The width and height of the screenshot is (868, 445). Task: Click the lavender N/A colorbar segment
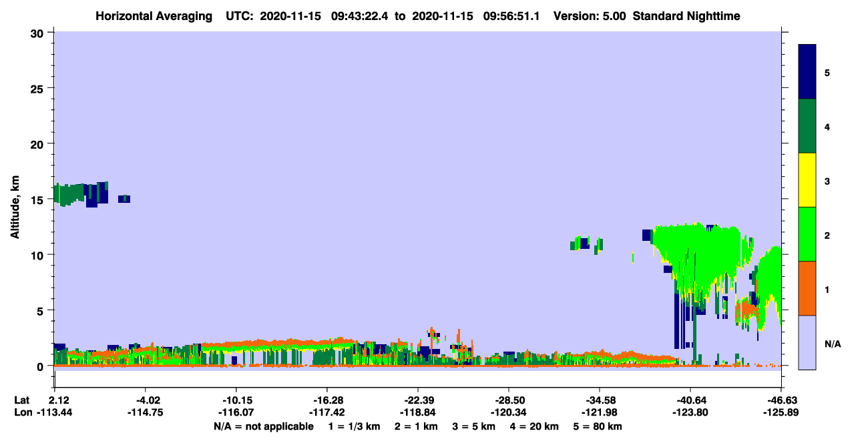pos(807,342)
